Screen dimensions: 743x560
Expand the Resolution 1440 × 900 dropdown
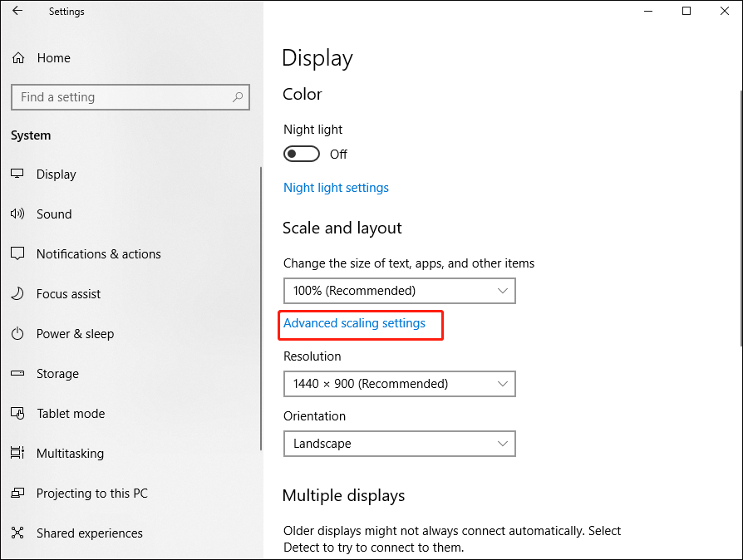tap(400, 384)
